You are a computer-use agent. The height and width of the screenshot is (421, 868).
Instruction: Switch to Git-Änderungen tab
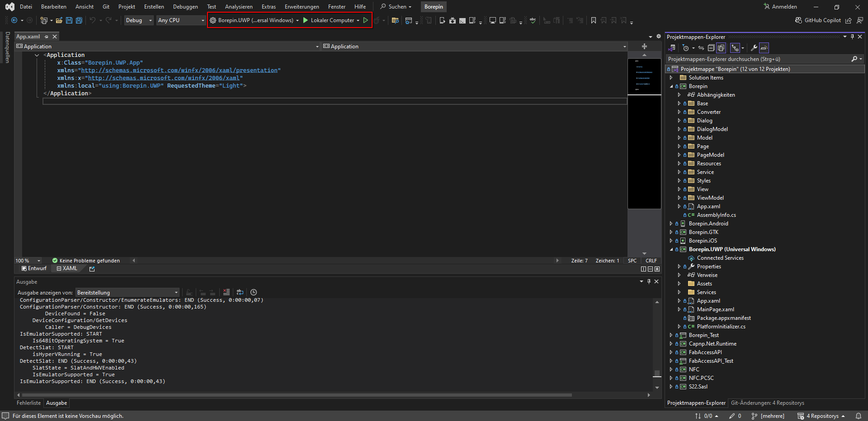767,403
